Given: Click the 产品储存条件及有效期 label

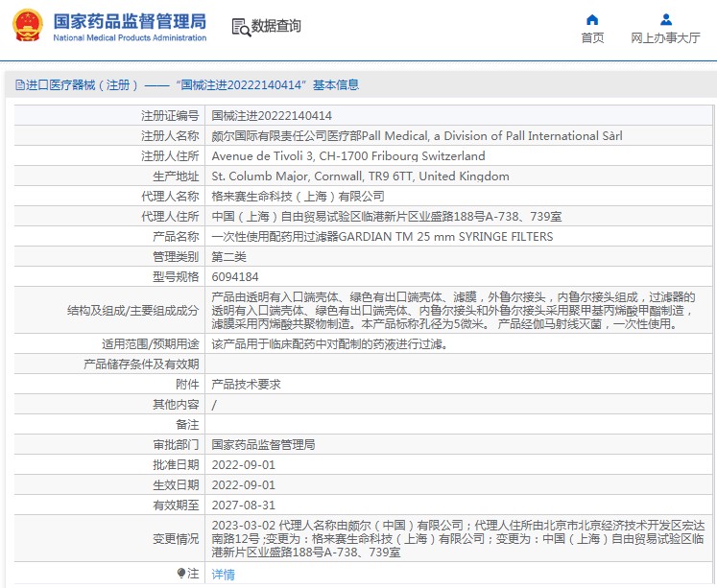Looking at the screenshot, I should [x=141, y=365].
